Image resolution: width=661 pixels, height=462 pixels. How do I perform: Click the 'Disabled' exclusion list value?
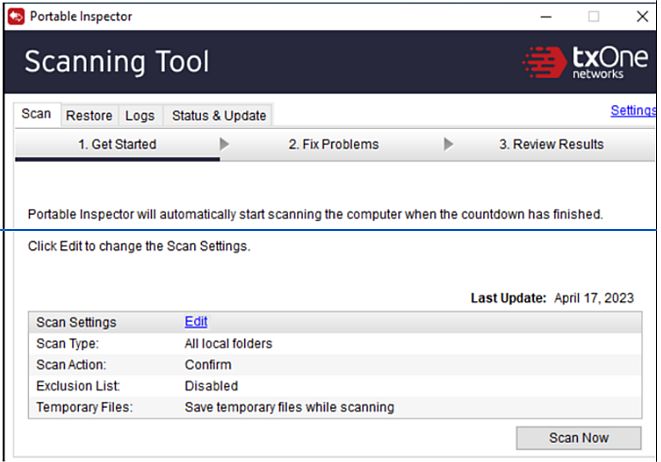(x=211, y=386)
